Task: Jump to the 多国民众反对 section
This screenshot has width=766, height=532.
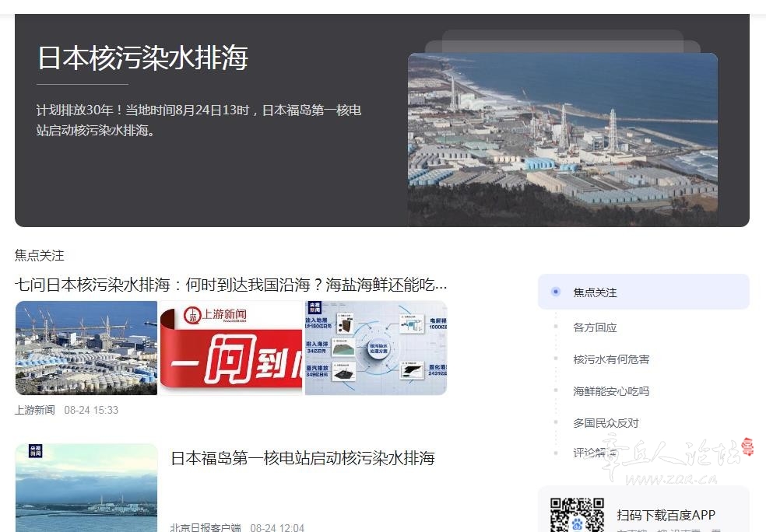Action: point(606,423)
